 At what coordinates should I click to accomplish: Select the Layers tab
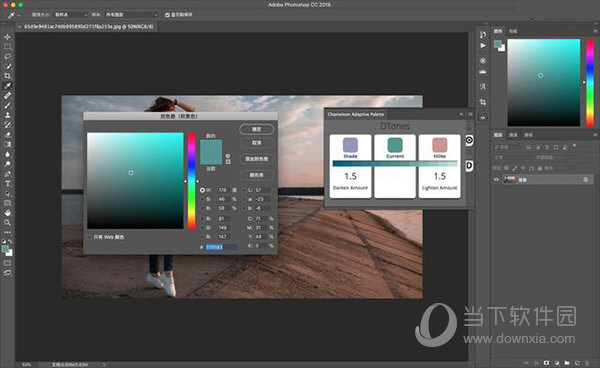[x=498, y=135]
